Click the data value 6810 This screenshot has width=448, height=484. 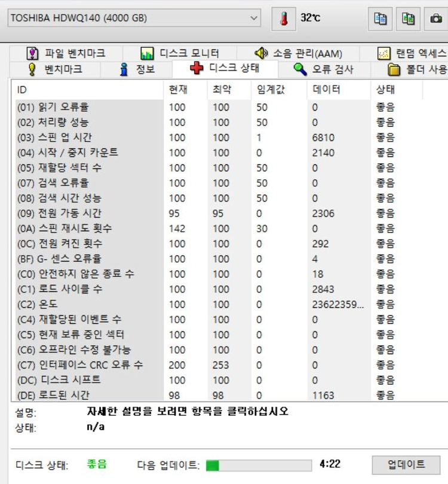pos(323,137)
